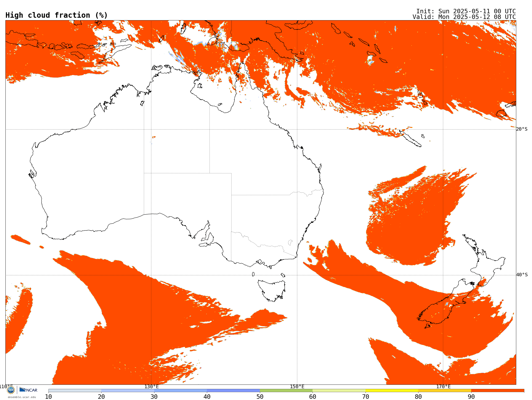
Task: Click the 80-90 gold colorbar segment
Action: tap(445, 391)
